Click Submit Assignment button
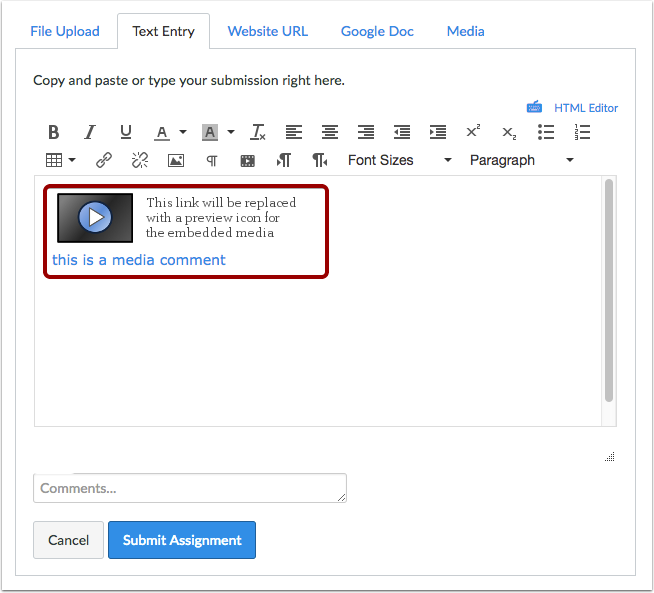Viewport: 654px width, 593px height. tap(182, 540)
